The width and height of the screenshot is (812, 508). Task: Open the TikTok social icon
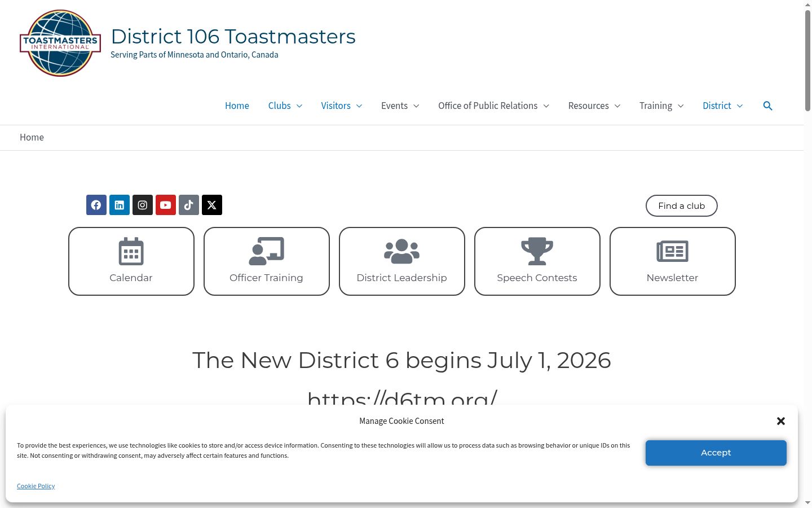pos(189,205)
